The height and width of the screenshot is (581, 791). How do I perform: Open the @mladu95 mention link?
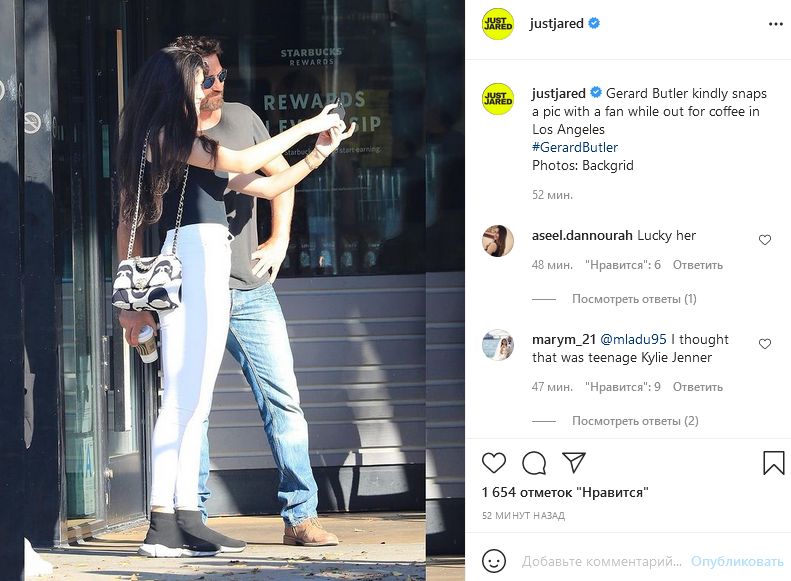[634, 339]
